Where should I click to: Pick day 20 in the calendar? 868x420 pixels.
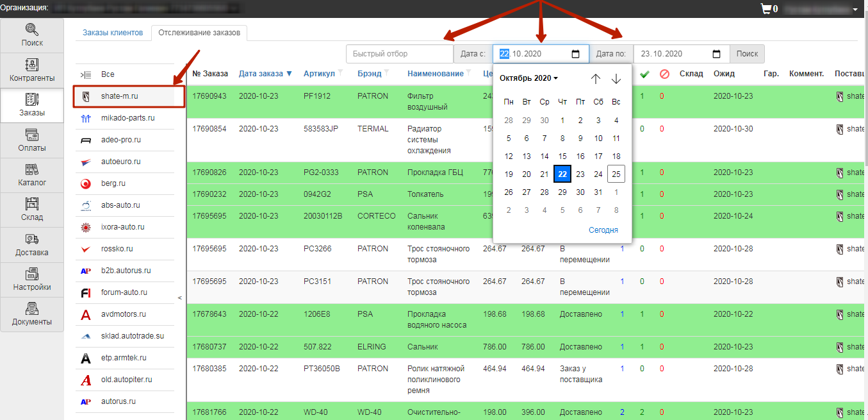point(527,174)
